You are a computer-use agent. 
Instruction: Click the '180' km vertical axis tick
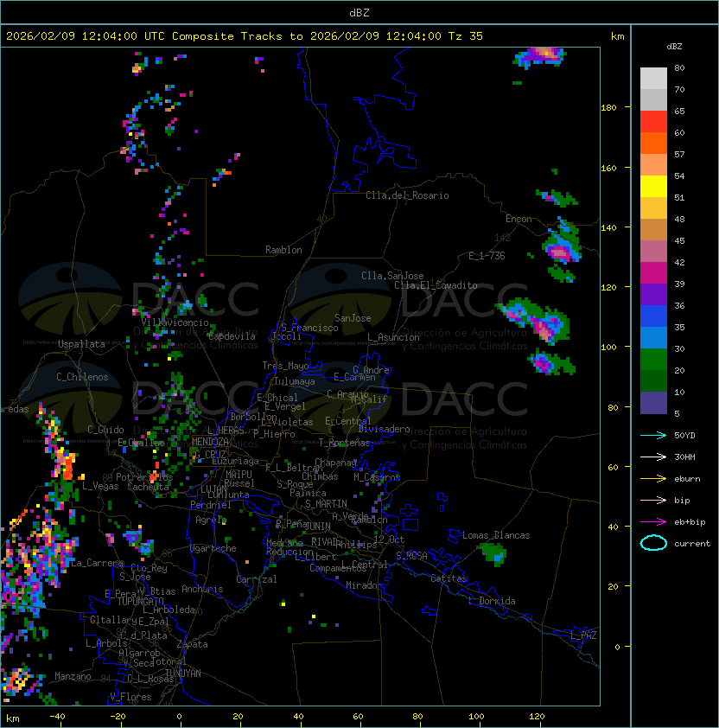point(608,108)
